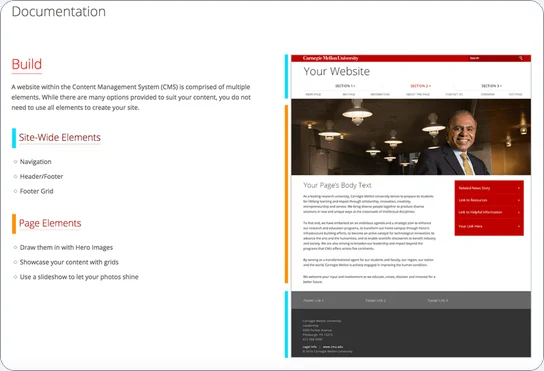Select News Page in mockup sub-navigation

313,94
